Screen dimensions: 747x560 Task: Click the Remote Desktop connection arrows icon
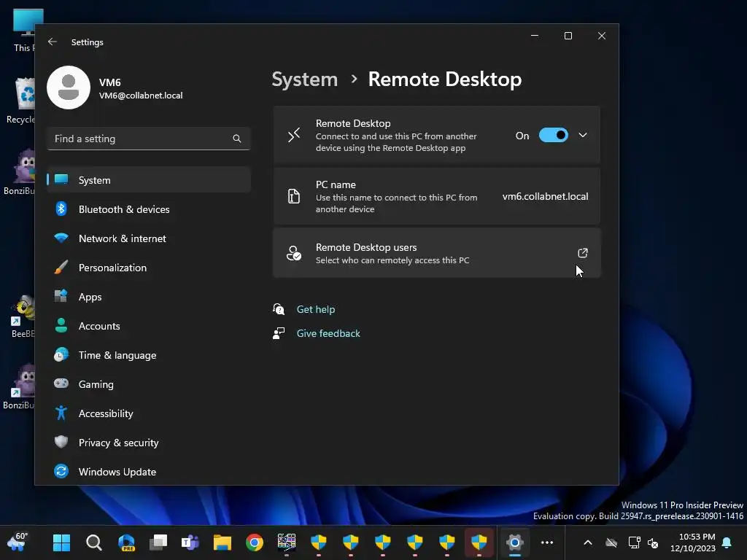point(294,135)
